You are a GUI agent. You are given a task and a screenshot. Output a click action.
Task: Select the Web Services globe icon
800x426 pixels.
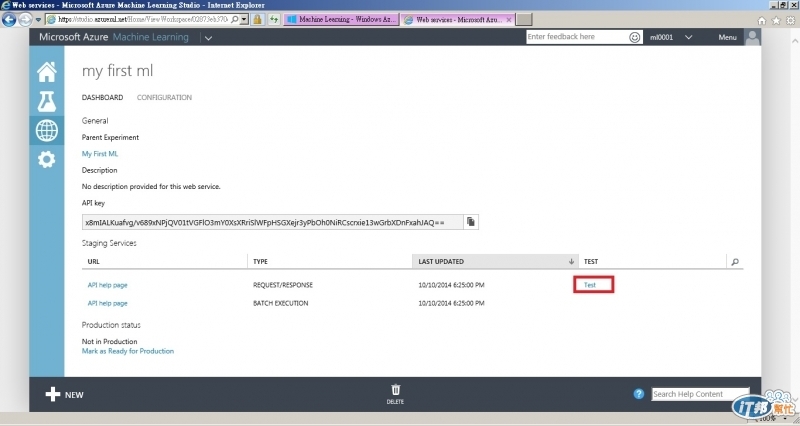click(x=46, y=131)
